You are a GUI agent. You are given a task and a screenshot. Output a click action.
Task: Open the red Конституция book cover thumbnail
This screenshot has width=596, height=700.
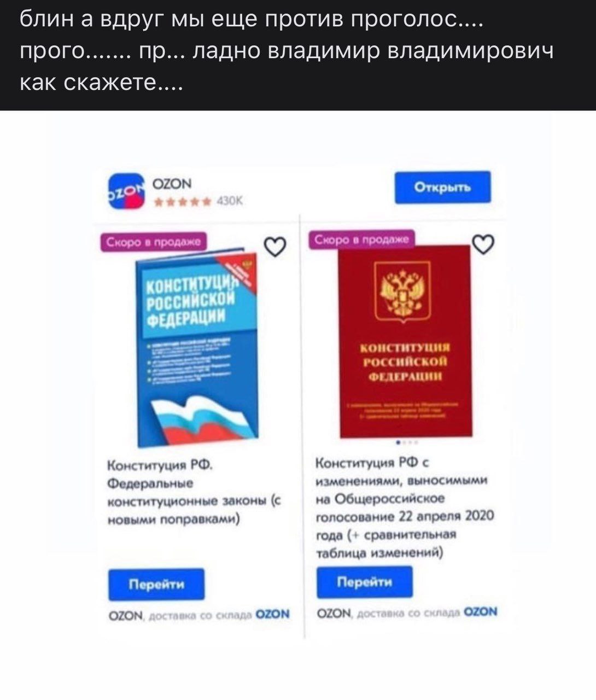[406, 342]
